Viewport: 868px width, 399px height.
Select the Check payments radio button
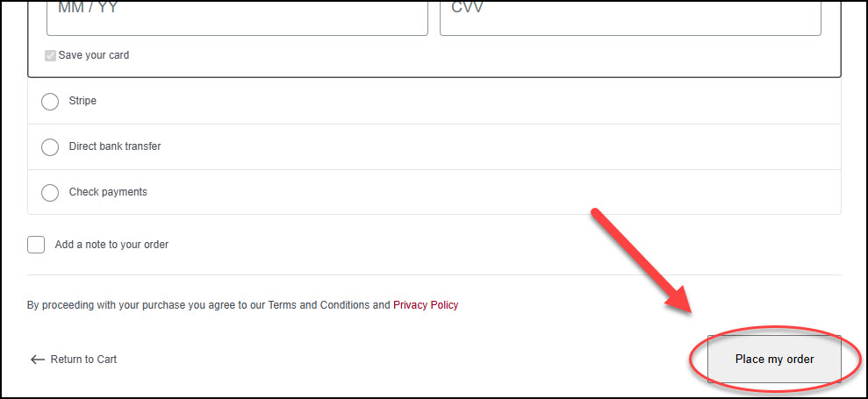[x=50, y=193]
